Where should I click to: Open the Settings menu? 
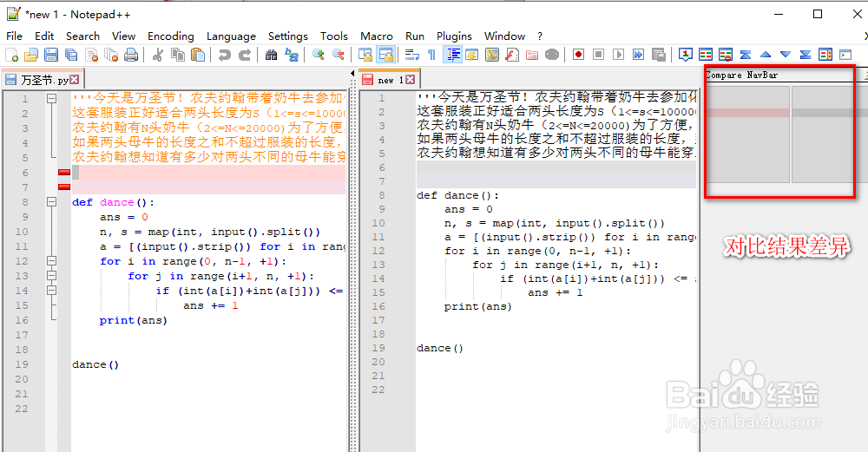click(x=288, y=36)
